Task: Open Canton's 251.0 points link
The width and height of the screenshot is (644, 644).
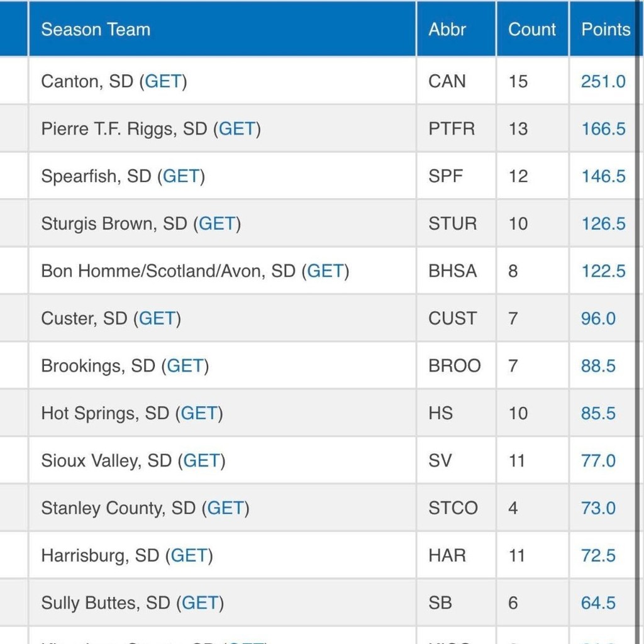Action: 603,81
